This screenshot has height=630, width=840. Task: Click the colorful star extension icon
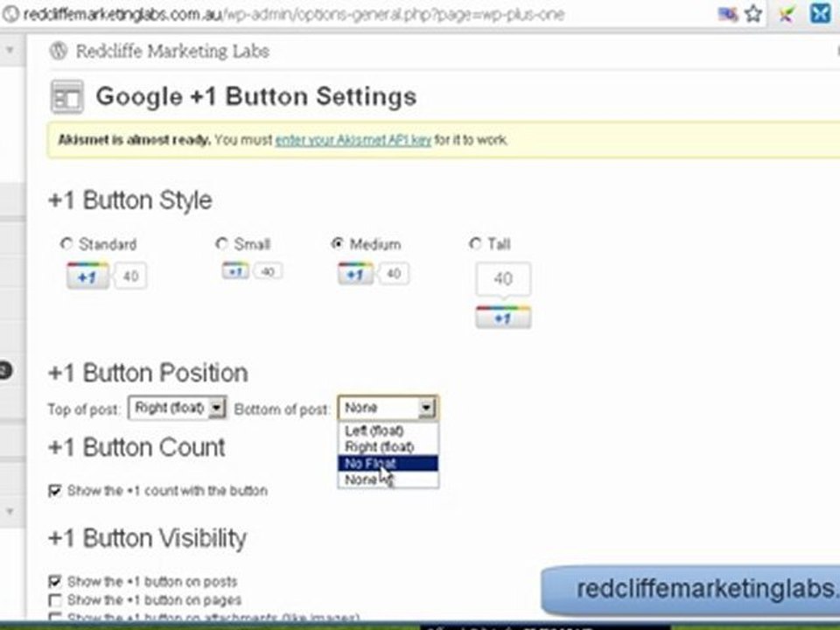click(x=787, y=14)
